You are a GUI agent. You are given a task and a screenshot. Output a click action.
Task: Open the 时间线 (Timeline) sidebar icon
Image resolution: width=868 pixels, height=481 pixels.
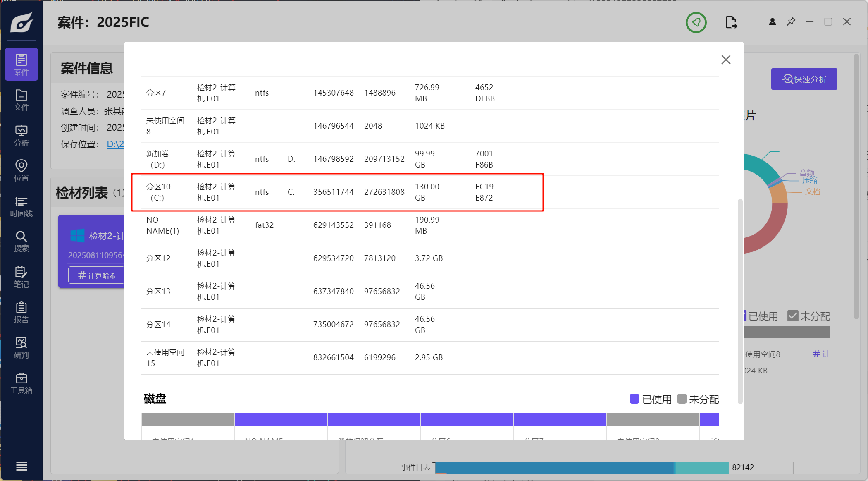click(x=21, y=206)
